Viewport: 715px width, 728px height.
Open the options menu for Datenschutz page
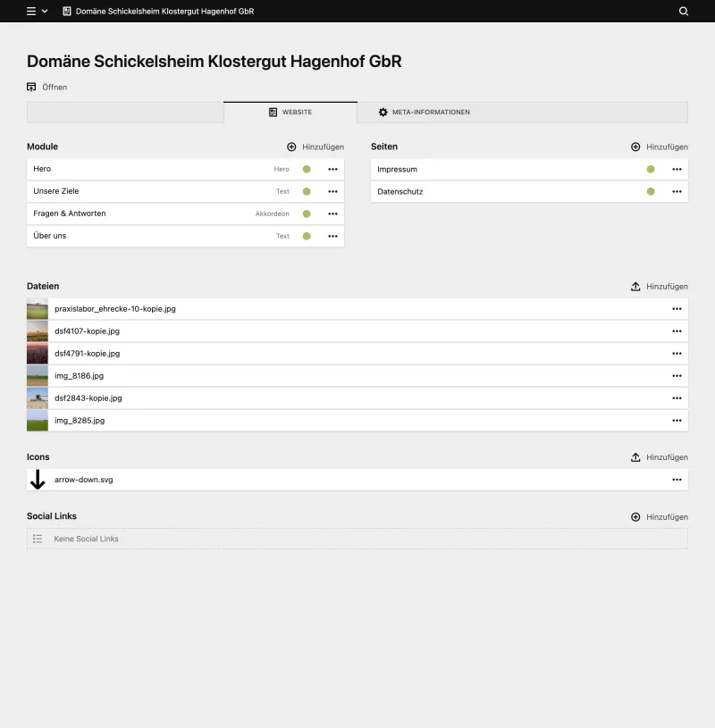point(677,191)
